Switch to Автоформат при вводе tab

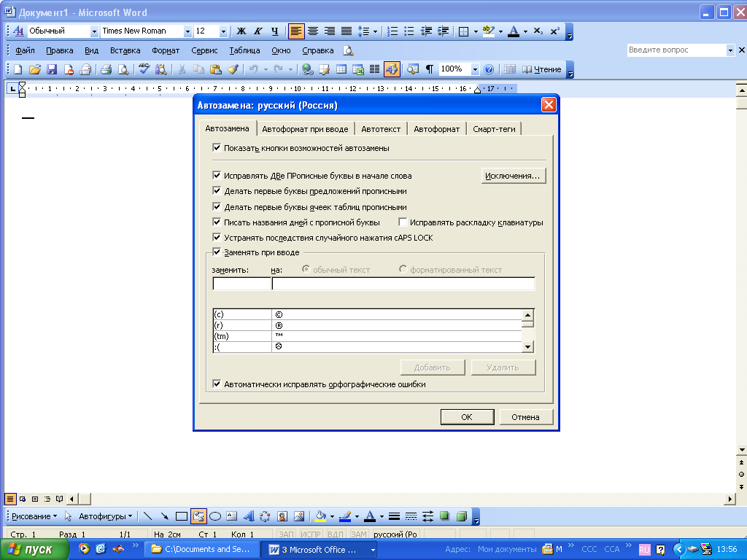pos(305,129)
